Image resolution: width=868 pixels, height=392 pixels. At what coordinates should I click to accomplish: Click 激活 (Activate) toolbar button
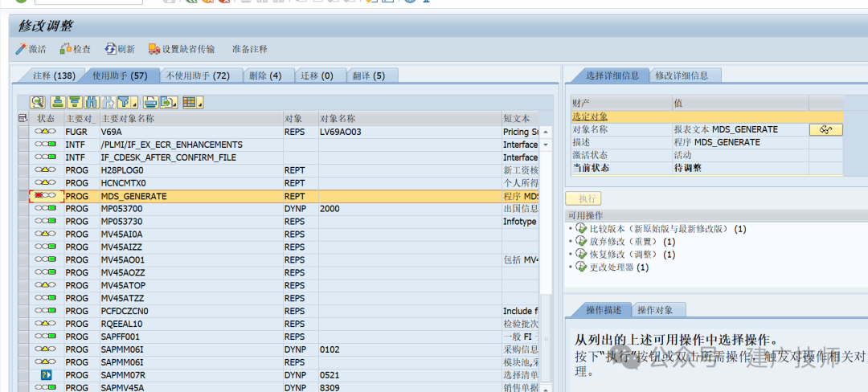tap(31, 49)
